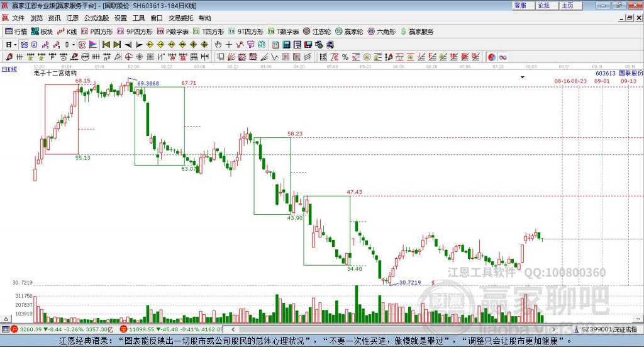Open the 文件 menu
The height and width of the screenshot is (347, 644).
[18, 18]
